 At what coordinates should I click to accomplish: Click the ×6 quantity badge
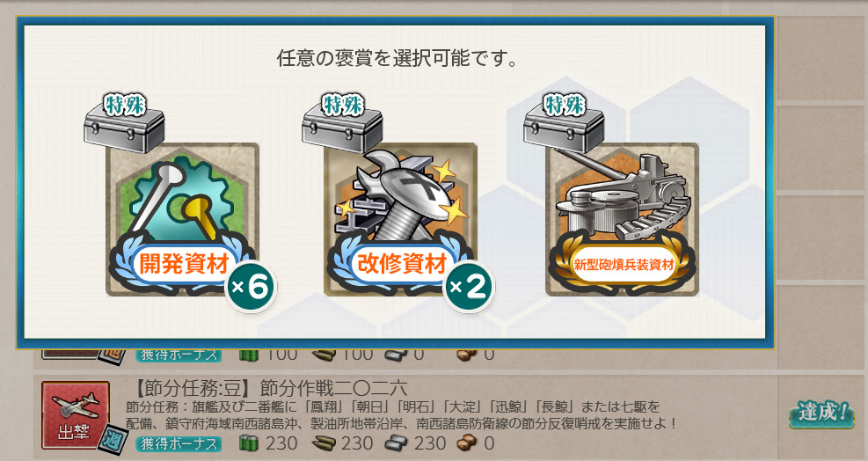(x=251, y=287)
